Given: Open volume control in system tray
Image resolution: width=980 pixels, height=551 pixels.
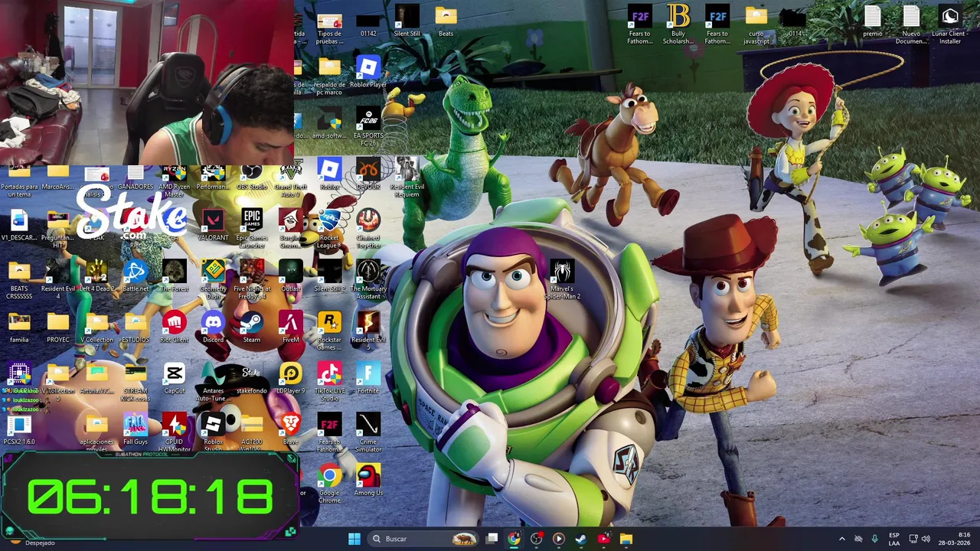Looking at the screenshot, I should (x=926, y=539).
